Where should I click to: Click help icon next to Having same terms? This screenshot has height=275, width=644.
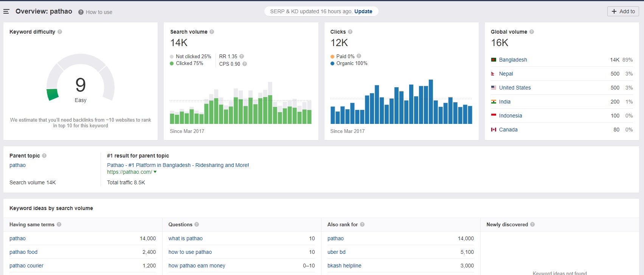[x=59, y=224]
